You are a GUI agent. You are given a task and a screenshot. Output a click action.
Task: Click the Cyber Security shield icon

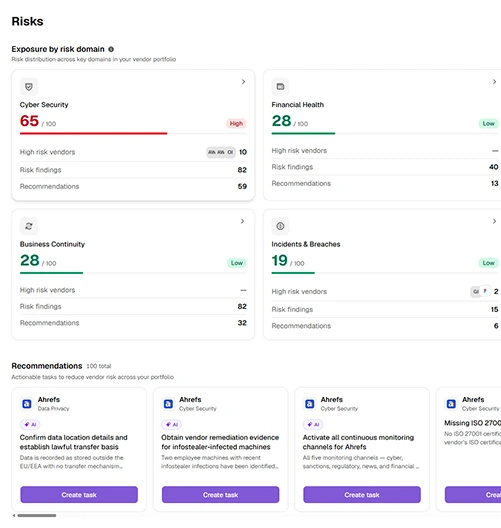coord(29,87)
